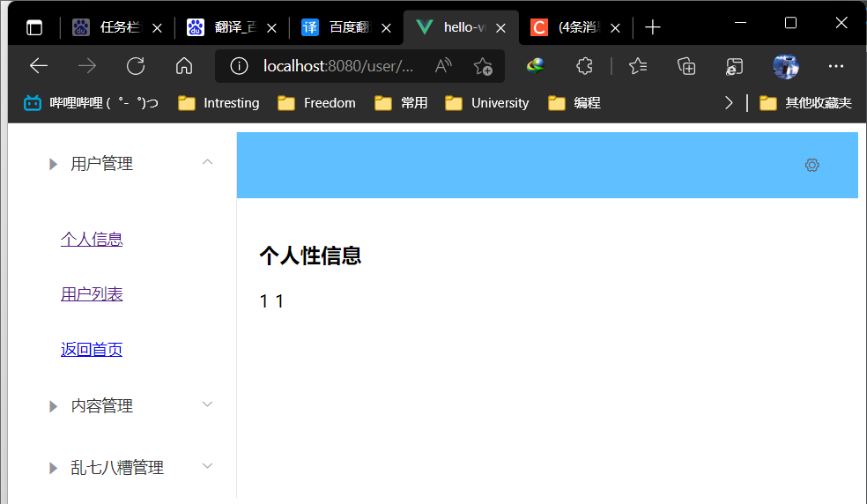867x504 pixels.
Task: Activate the Read aloud icon
Action: point(443,66)
